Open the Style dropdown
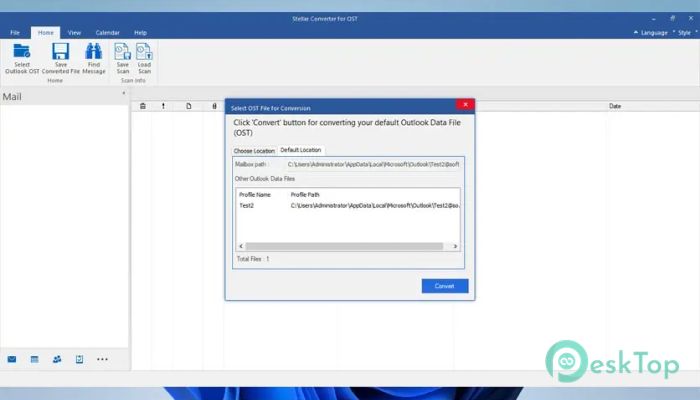The image size is (700, 400). [x=685, y=33]
